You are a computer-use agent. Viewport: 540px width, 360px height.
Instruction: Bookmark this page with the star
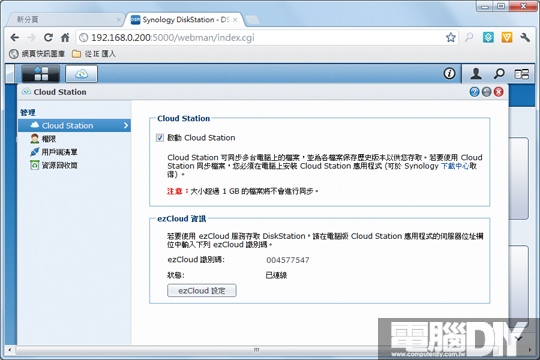pyautogui.click(x=450, y=37)
